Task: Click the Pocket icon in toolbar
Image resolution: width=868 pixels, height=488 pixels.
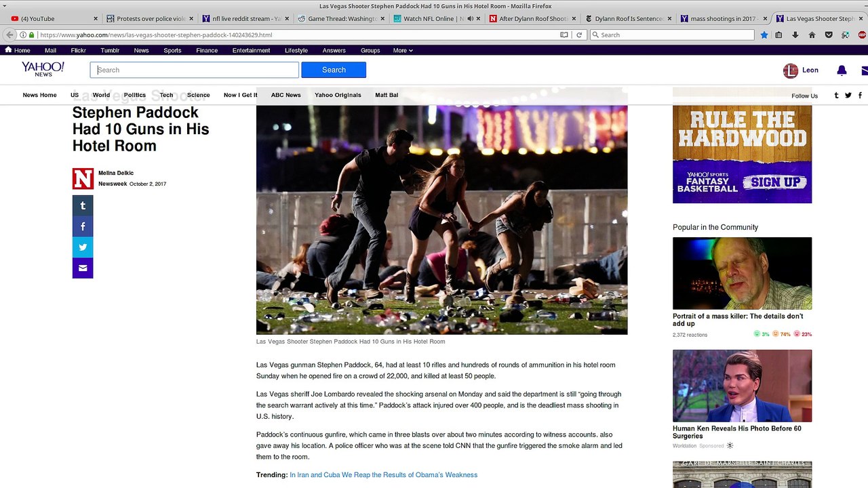Action: [829, 35]
